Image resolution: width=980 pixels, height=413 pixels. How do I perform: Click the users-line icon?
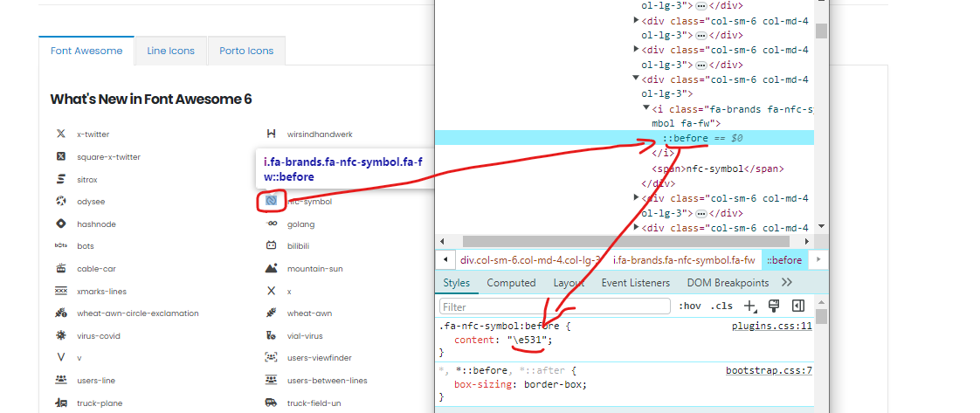(x=60, y=380)
